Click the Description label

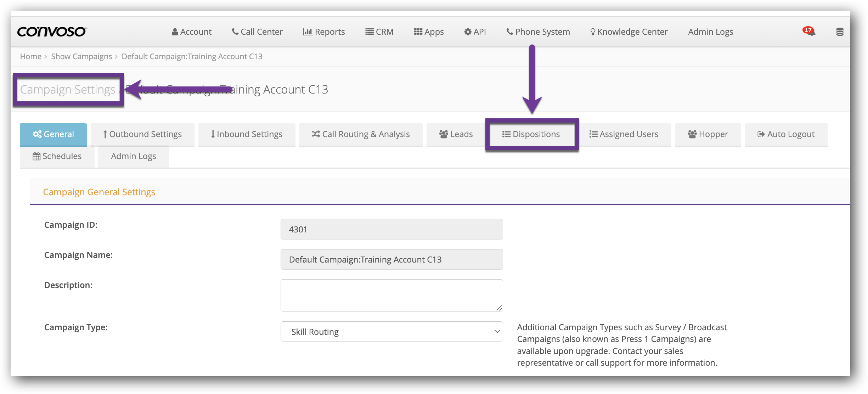[x=68, y=285]
